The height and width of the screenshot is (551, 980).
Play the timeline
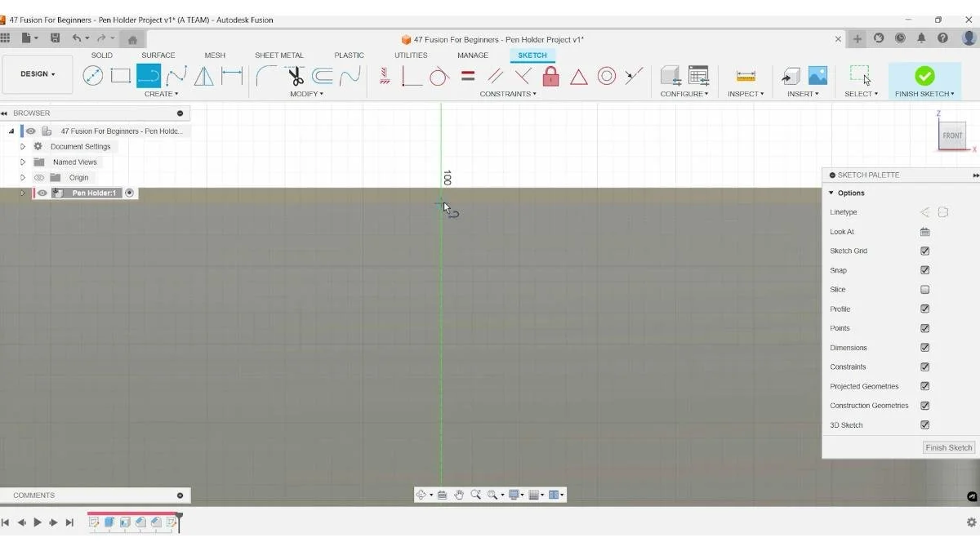(x=38, y=522)
